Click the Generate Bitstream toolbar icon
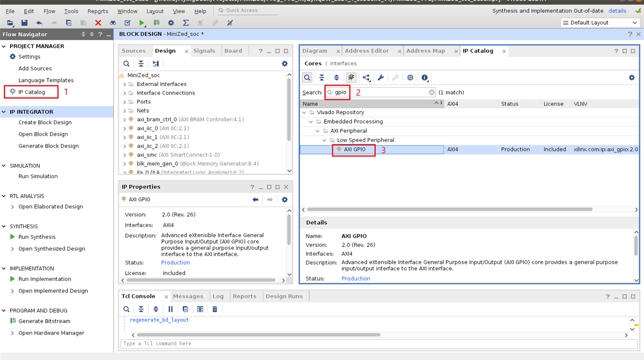This screenshot has width=644, height=360. (x=156, y=23)
